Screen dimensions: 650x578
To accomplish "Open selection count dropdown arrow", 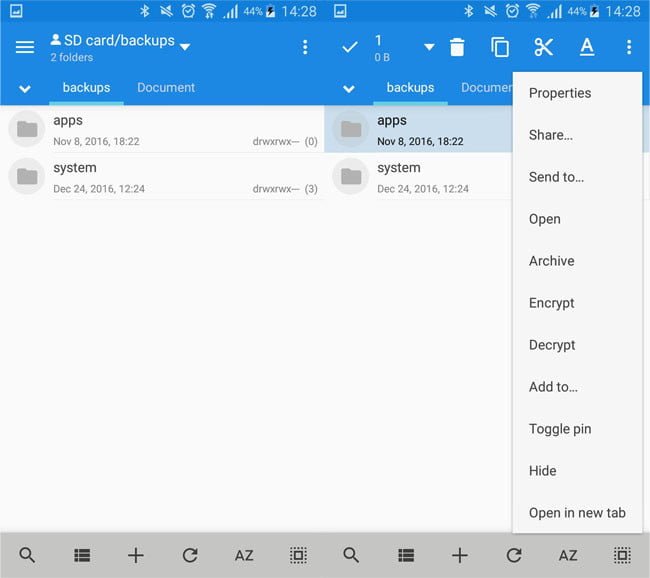I will (x=429, y=47).
